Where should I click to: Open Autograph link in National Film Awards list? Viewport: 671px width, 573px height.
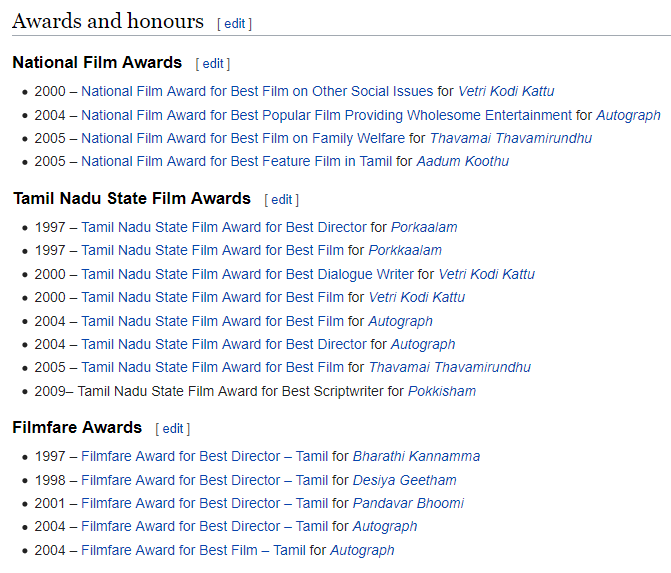click(629, 115)
